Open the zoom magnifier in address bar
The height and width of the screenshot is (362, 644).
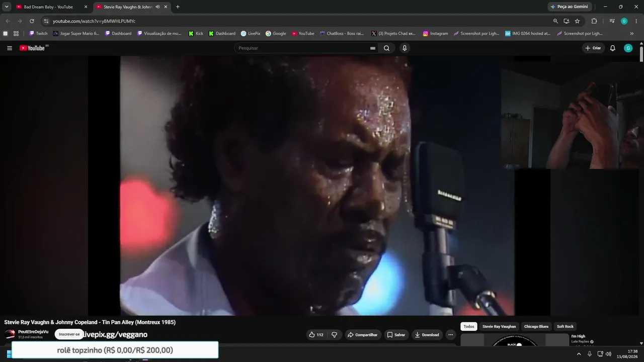[x=555, y=21]
